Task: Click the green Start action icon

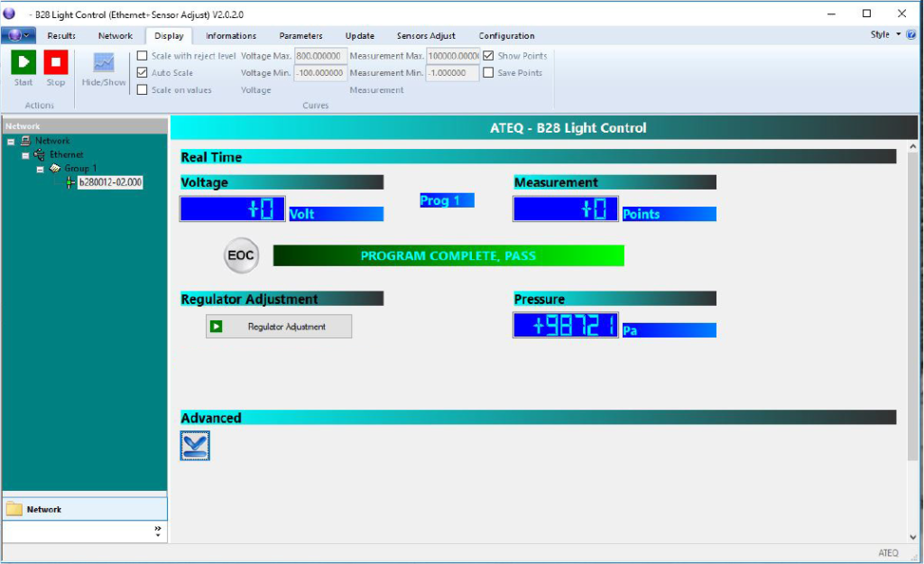Action: click(x=23, y=62)
